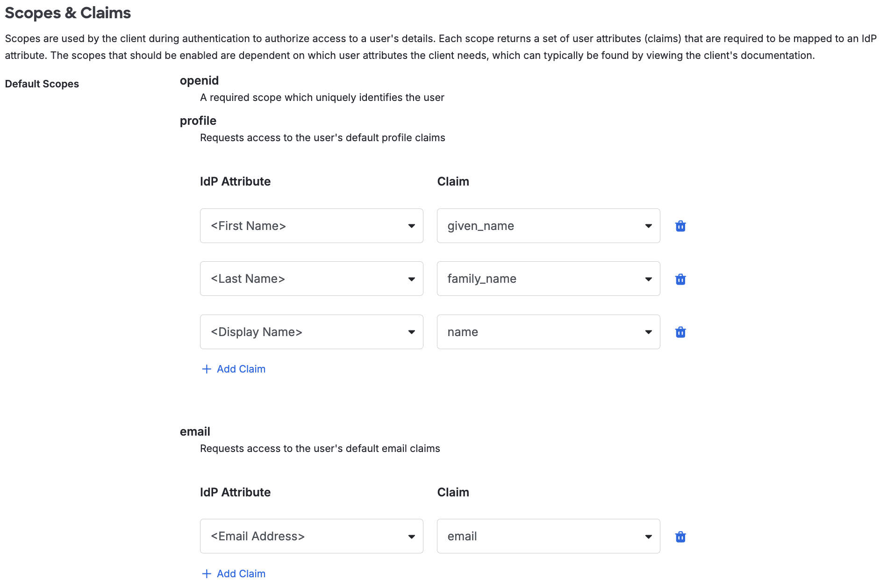The width and height of the screenshot is (887, 588).
Task: Click the profile scope label
Action: tap(198, 121)
